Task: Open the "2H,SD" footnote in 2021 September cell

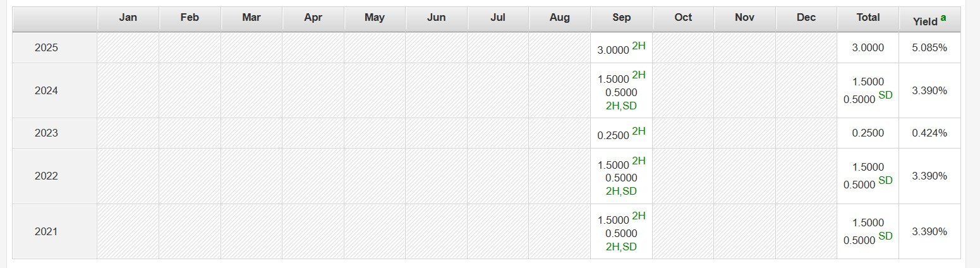Action: 621,247
